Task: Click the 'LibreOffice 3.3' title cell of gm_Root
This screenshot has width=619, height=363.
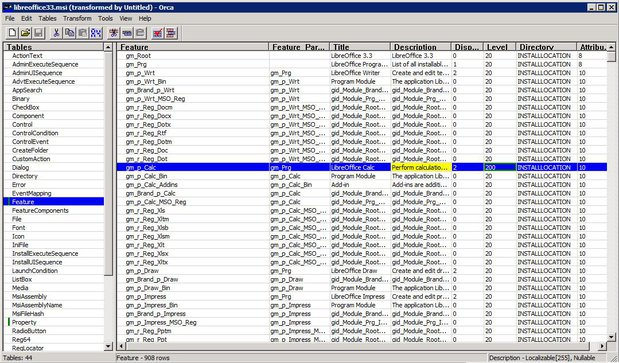Action: (360, 56)
